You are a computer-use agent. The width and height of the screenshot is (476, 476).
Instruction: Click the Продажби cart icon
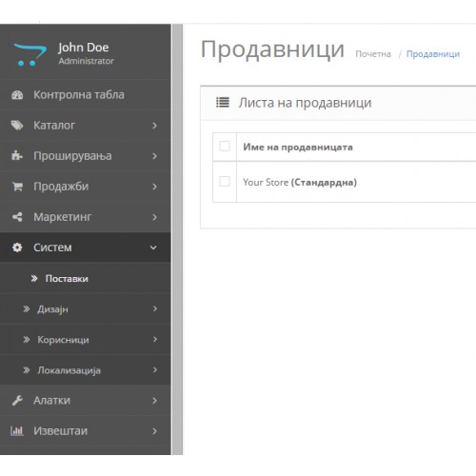coord(17,187)
